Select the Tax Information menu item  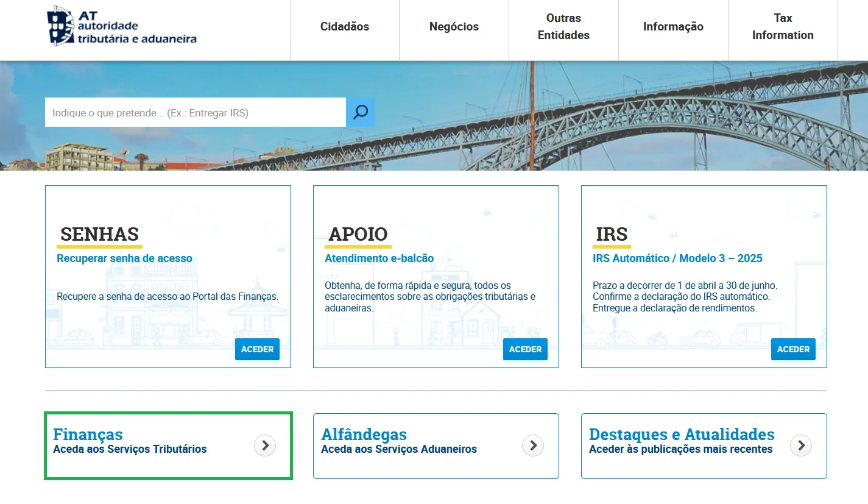783,27
